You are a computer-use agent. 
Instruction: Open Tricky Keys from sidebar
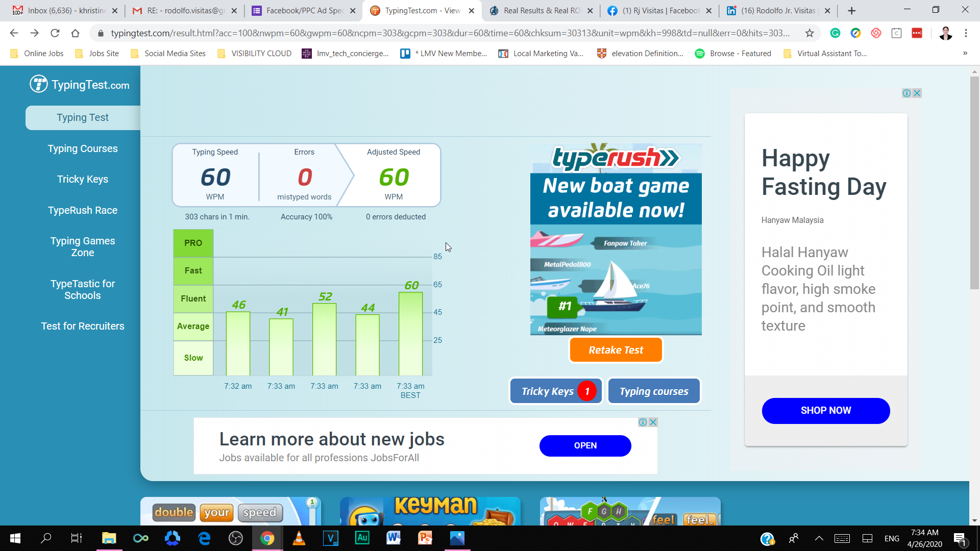83,180
